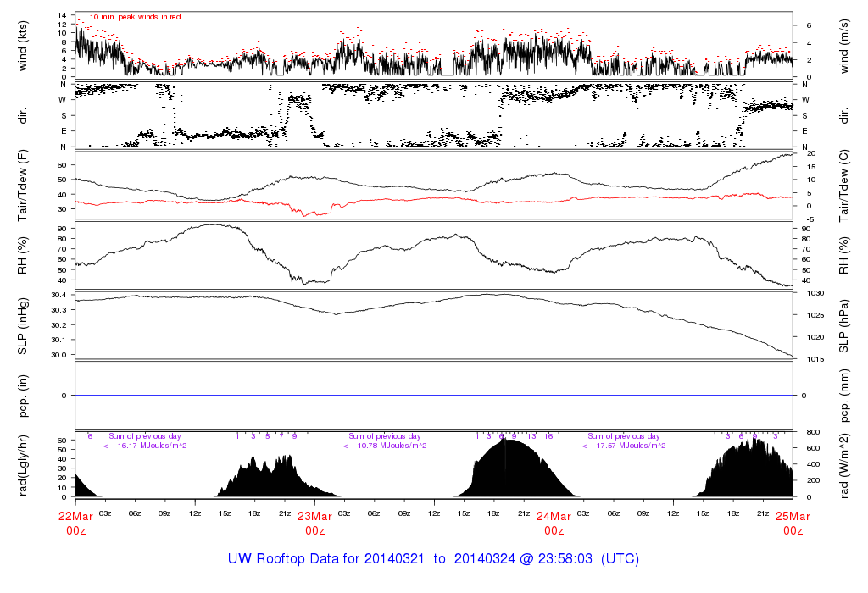Viewport: 868px width, 593px height.
Task: Click the 22Mar date marker
Action: pos(75,517)
